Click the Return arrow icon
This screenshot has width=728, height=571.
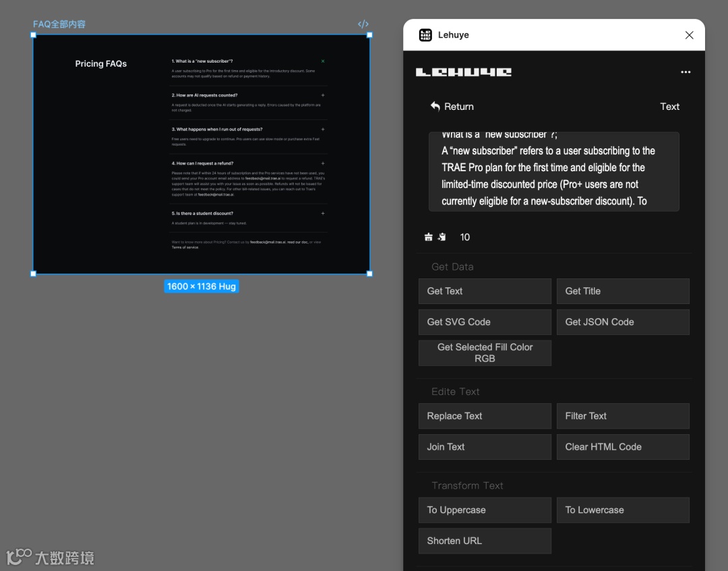(435, 107)
